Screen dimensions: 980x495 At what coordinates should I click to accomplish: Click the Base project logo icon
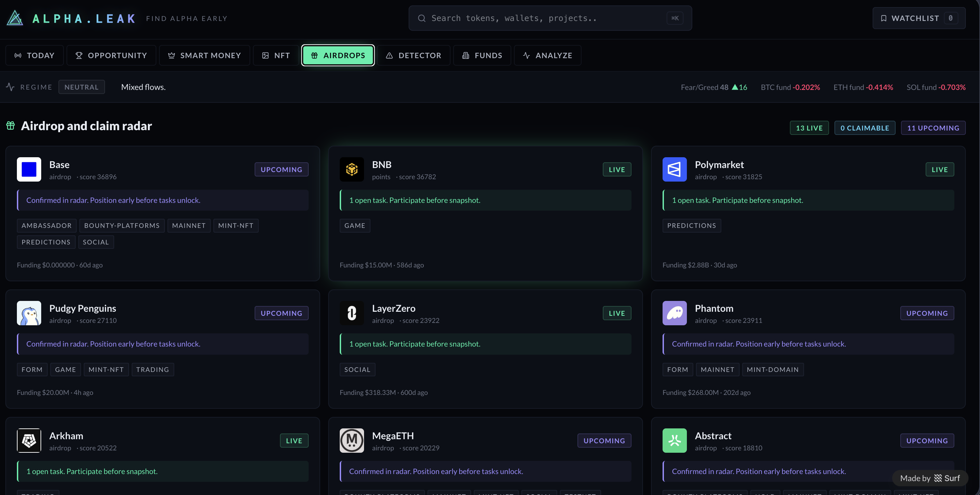coord(29,169)
